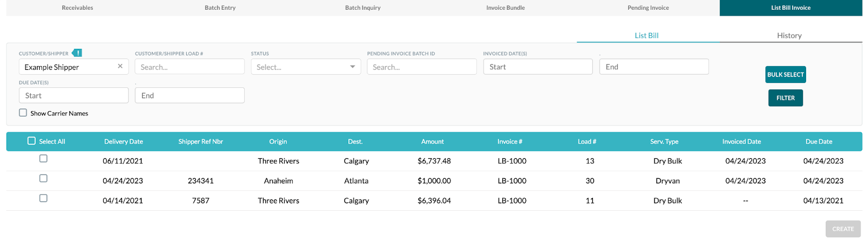The image size is (868, 245).
Task: Click the Due Date End field
Action: pyautogui.click(x=189, y=95)
